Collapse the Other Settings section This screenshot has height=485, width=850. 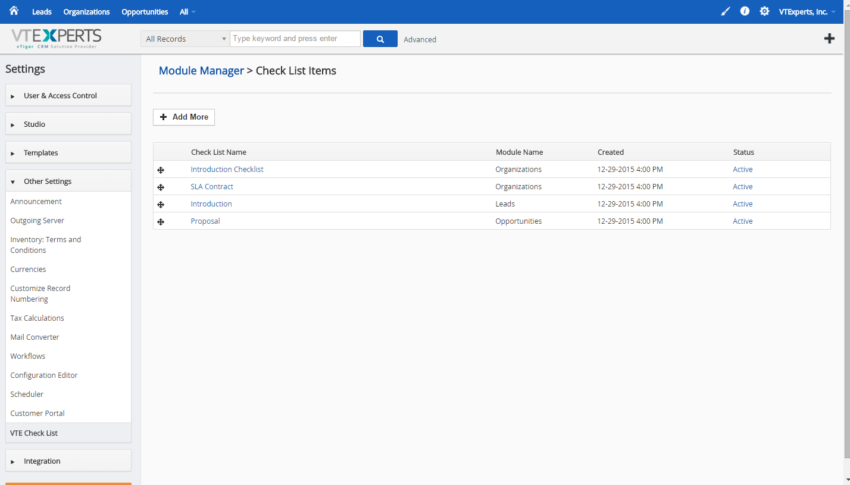tap(68, 181)
